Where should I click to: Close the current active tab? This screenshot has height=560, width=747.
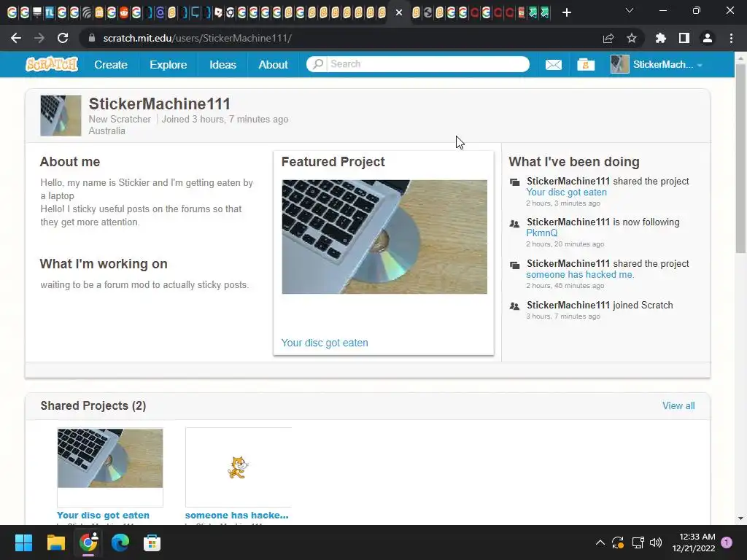pyautogui.click(x=399, y=12)
